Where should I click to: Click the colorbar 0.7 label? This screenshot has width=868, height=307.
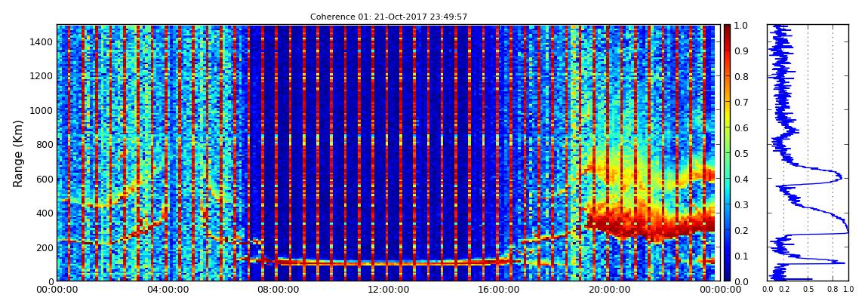(743, 103)
